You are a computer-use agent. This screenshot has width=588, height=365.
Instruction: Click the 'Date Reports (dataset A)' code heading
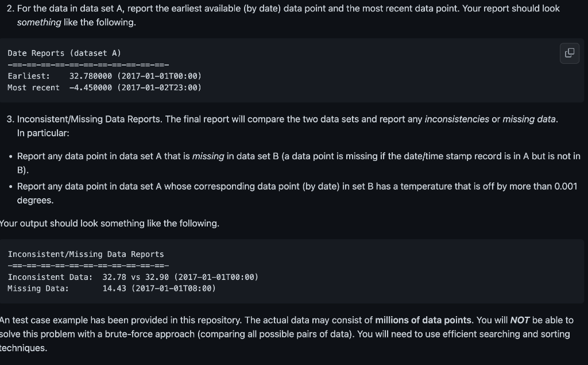tap(64, 53)
